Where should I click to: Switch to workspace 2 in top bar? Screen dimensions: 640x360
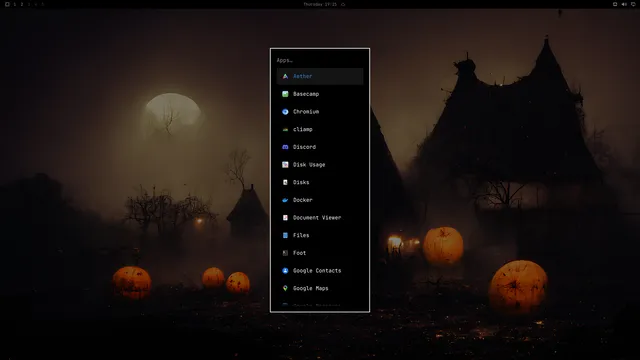[22, 4]
